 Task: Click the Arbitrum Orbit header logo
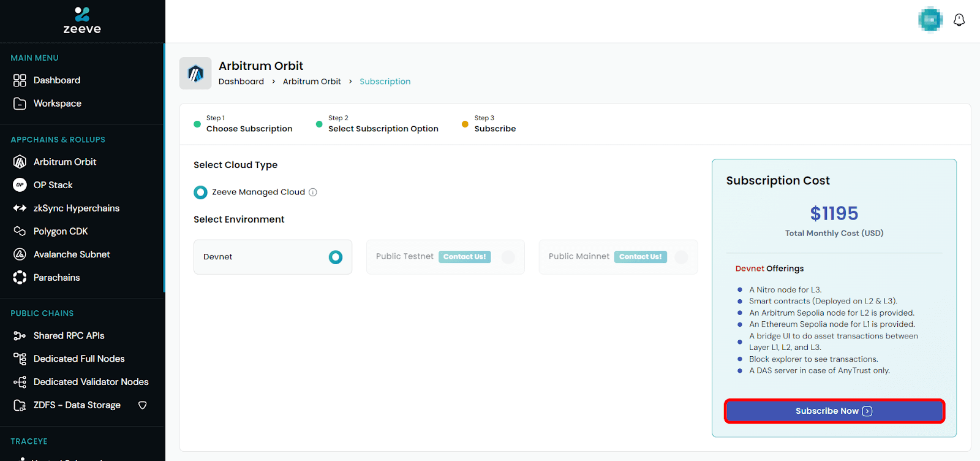(195, 74)
